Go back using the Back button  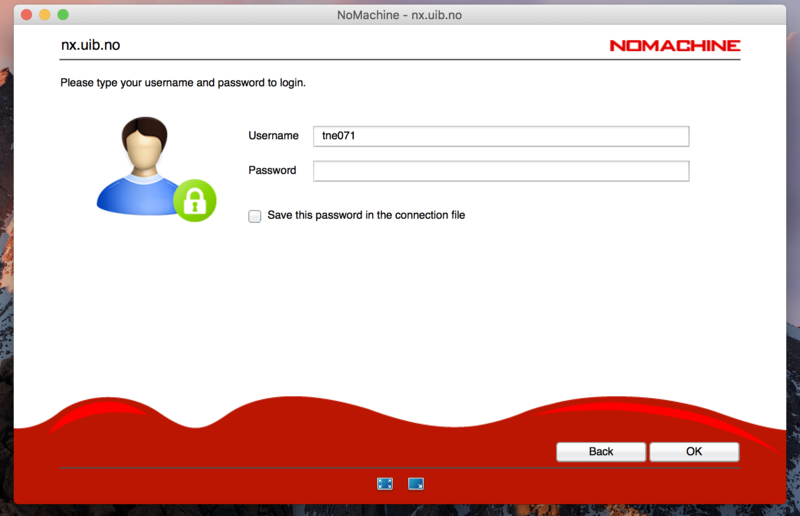pyautogui.click(x=601, y=452)
